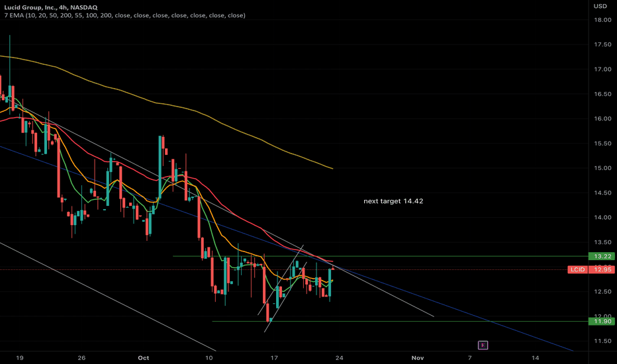Select the 11.90 green price label
Viewport: 617px width, 364px height.
(602, 322)
